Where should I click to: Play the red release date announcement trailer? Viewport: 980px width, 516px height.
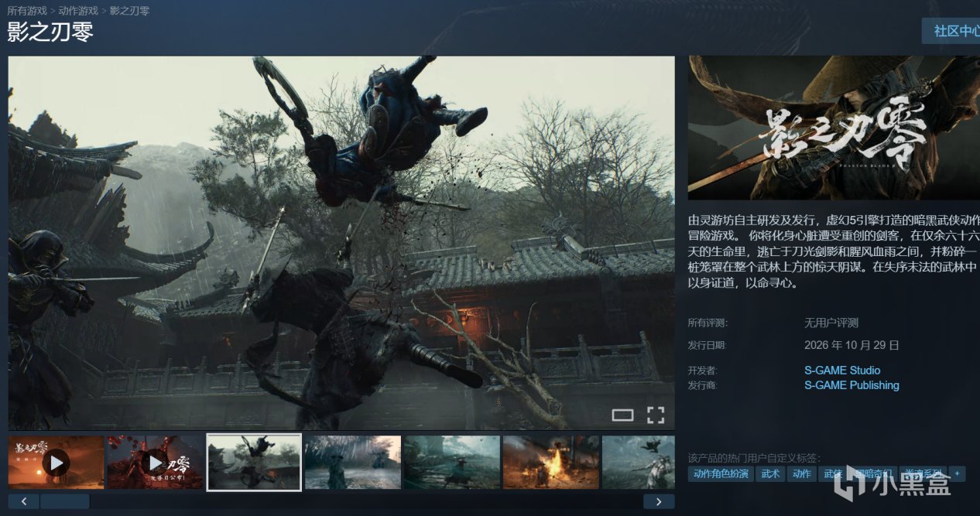[155, 462]
